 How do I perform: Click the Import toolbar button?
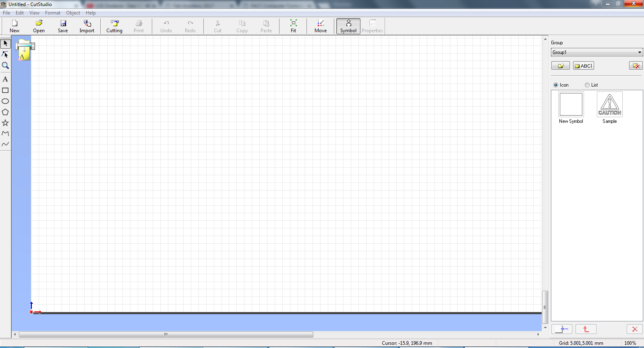click(87, 26)
